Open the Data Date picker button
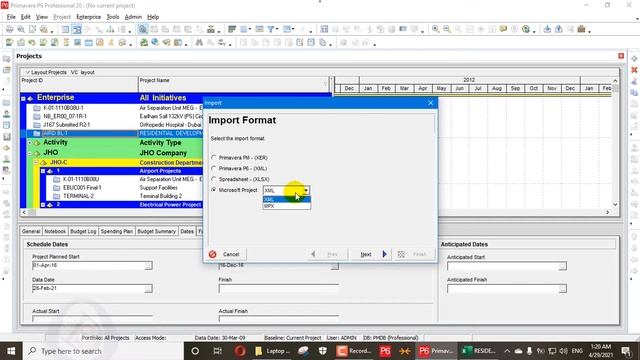The height and width of the screenshot is (360, 640). [x=148, y=289]
